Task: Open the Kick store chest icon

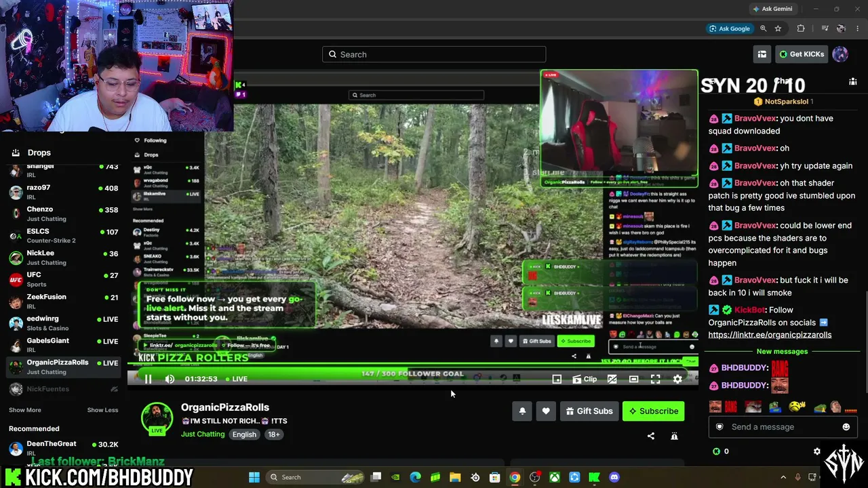Action: coord(762,54)
